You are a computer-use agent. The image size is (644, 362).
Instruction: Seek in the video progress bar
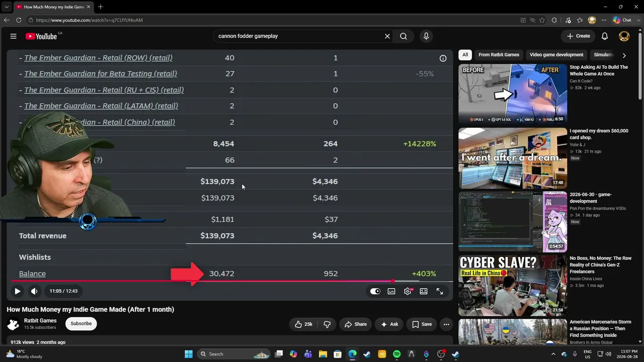pyautogui.click(x=230, y=282)
